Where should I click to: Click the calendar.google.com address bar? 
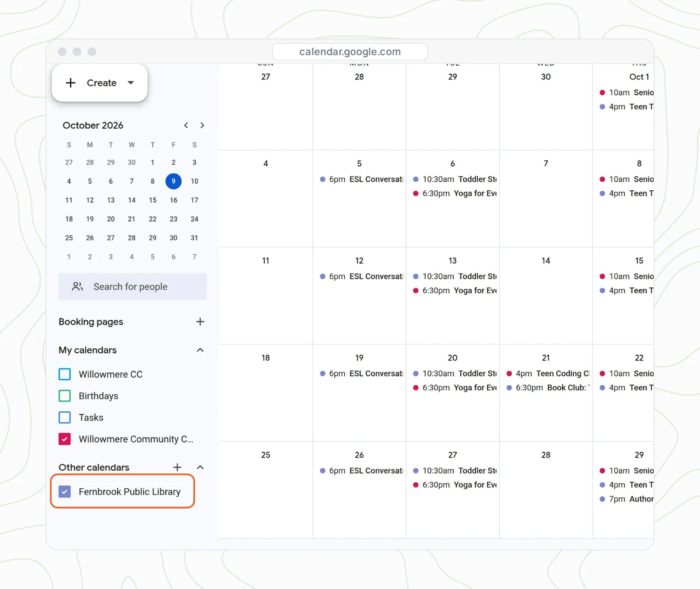350,52
